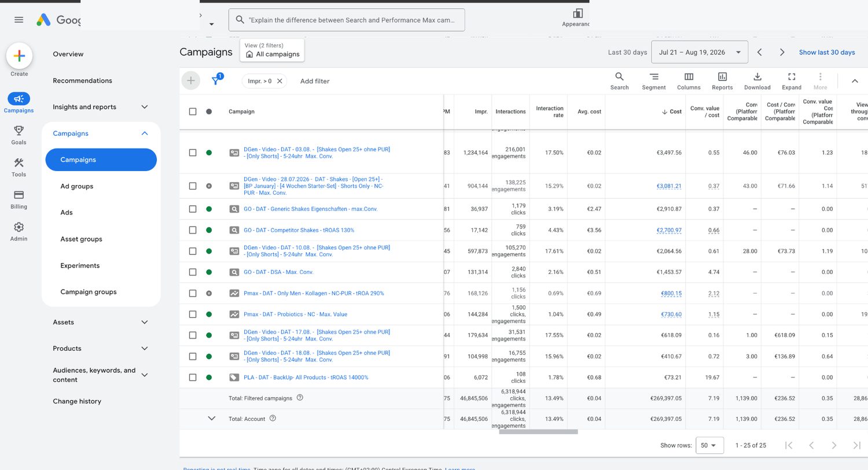The height and width of the screenshot is (470, 868).
Task: Go to next date range
Action: 782,52
